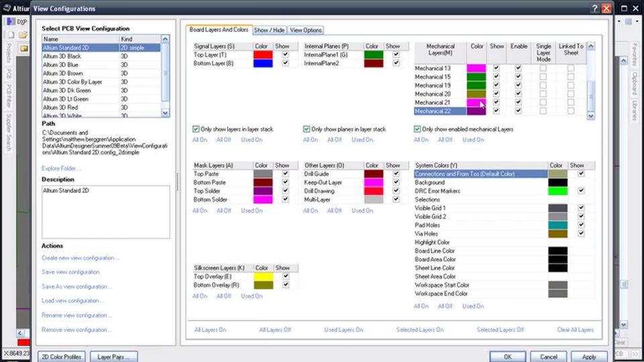Click Load view configuration link
The image size is (644, 362).
pyautogui.click(x=72, y=300)
